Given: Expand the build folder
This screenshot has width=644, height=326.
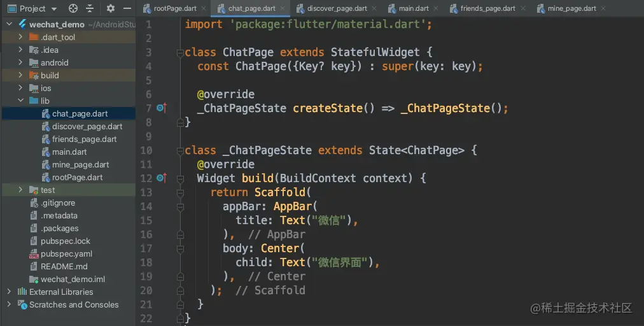Looking at the screenshot, I should point(20,75).
